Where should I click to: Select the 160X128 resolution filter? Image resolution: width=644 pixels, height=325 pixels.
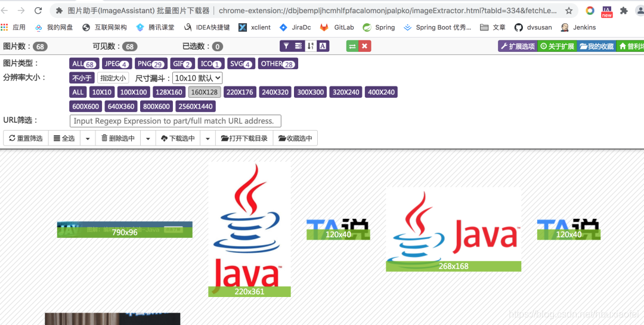click(205, 92)
